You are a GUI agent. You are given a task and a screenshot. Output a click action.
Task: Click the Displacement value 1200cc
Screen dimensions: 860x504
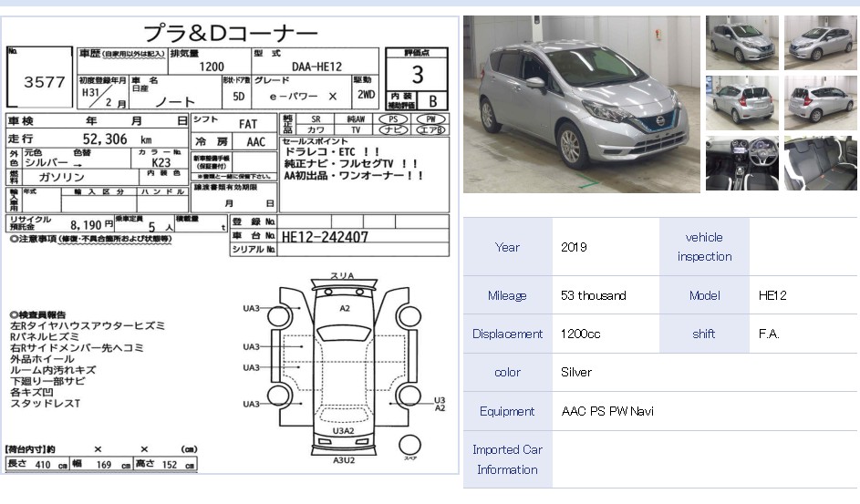point(580,334)
